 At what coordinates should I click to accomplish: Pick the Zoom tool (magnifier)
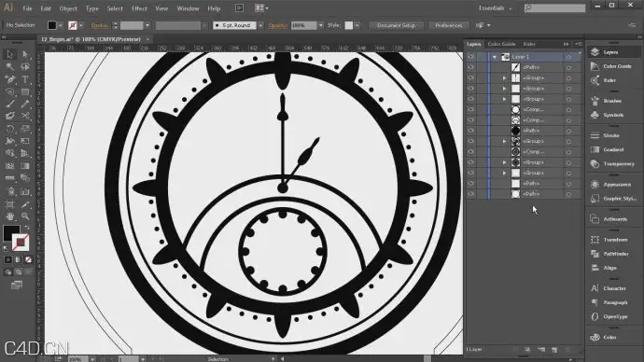pyautogui.click(x=25, y=216)
